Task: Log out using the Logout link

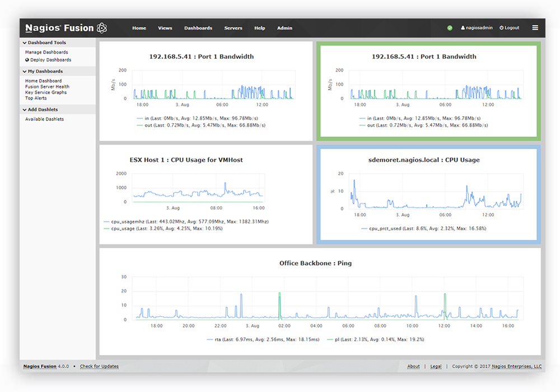Action: point(509,28)
